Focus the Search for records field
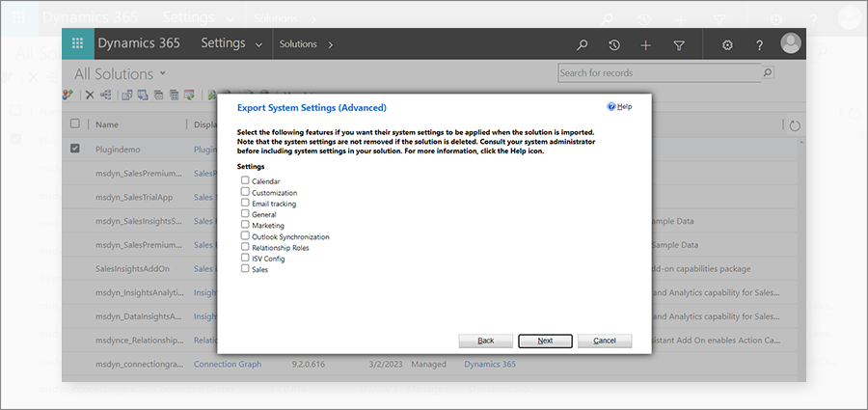This screenshot has width=868, height=410. (x=660, y=72)
